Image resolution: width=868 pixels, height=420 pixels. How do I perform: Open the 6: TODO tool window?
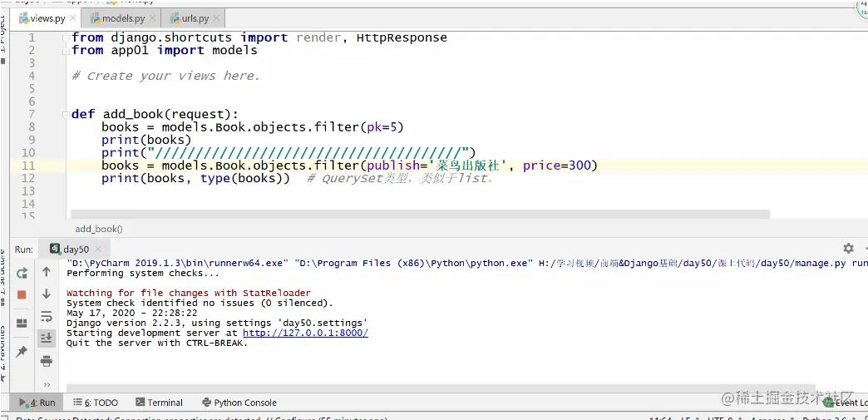tap(96, 403)
